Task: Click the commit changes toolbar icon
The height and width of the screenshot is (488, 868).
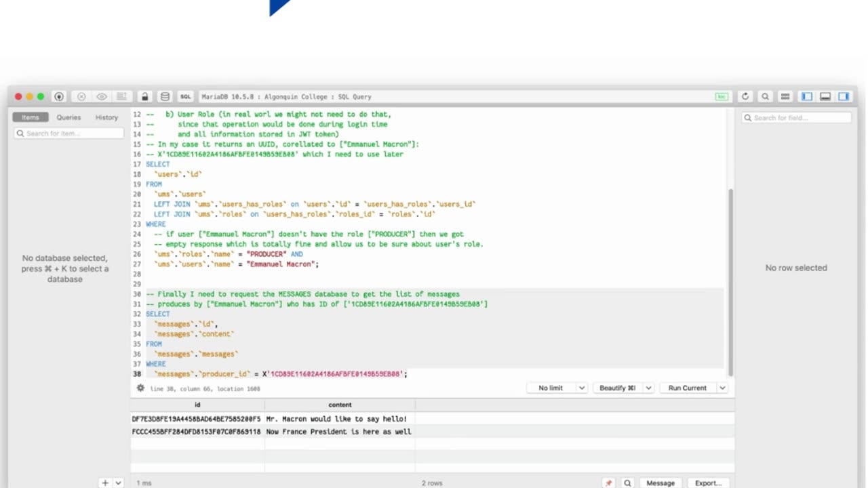Action: tap(122, 96)
